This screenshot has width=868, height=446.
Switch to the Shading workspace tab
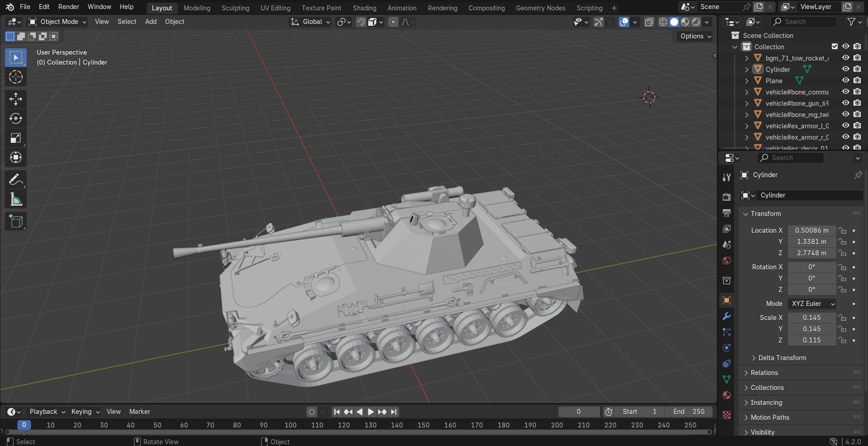[365, 8]
